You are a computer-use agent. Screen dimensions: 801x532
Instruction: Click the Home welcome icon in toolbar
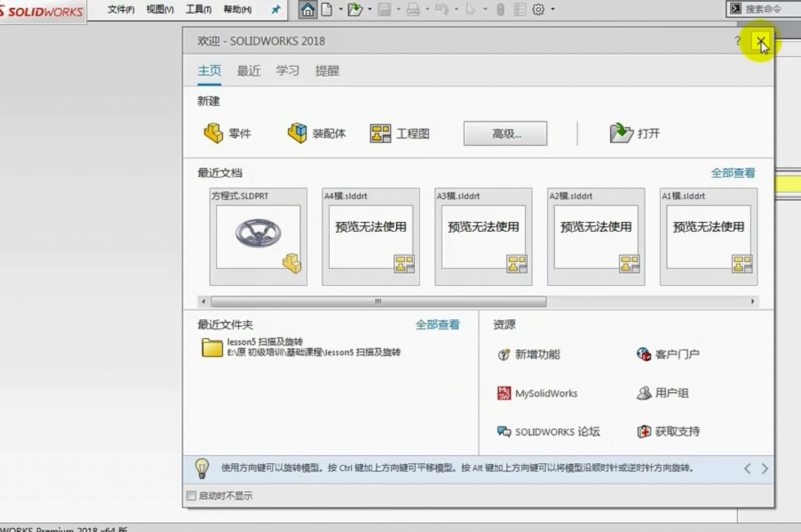[x=308, y=10]
